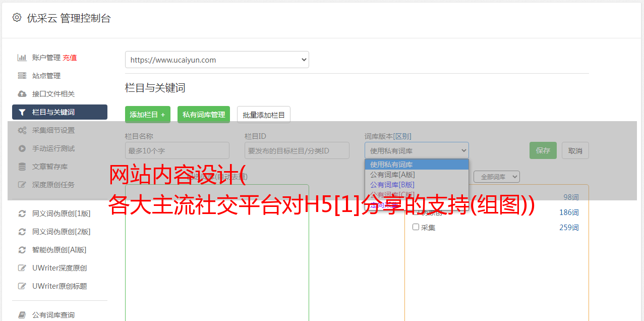Click the 栏目ID input field

pos(297,150)
